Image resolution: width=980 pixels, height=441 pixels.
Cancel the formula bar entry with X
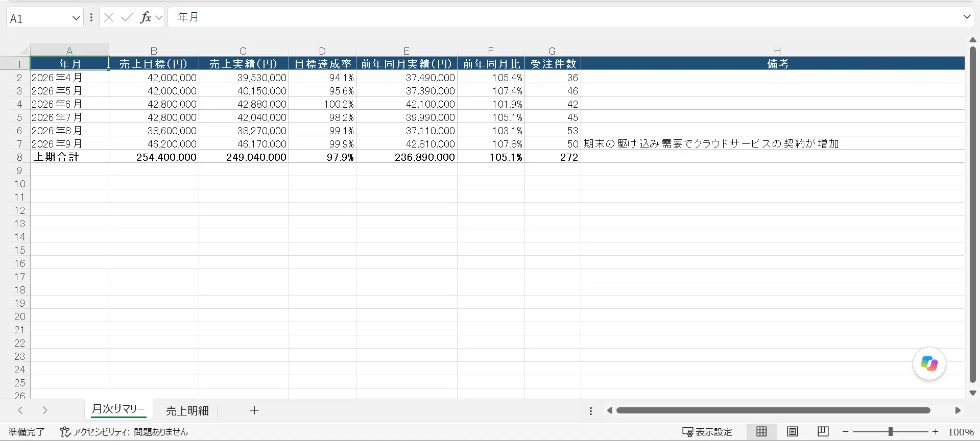coord(108,17)
